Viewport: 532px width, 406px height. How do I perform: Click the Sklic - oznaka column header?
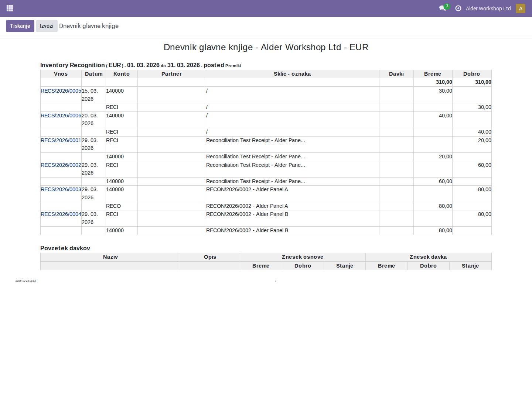point(292,74)
